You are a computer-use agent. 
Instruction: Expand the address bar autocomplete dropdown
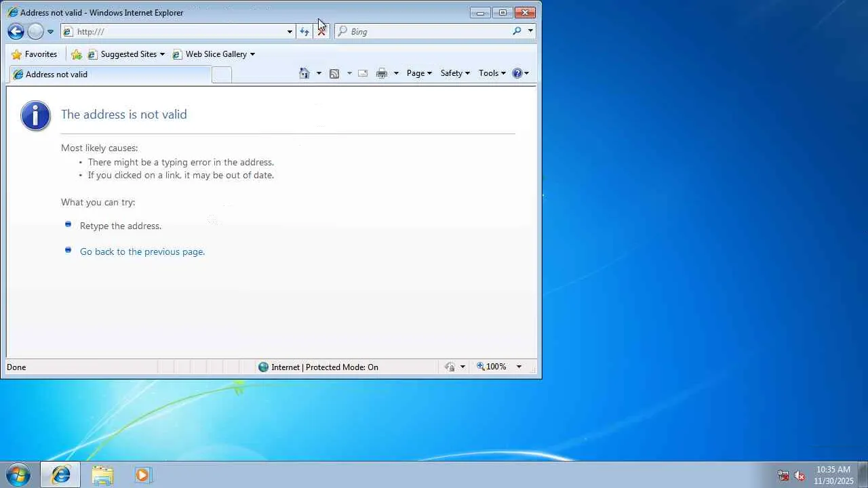[x=290, y=32]
